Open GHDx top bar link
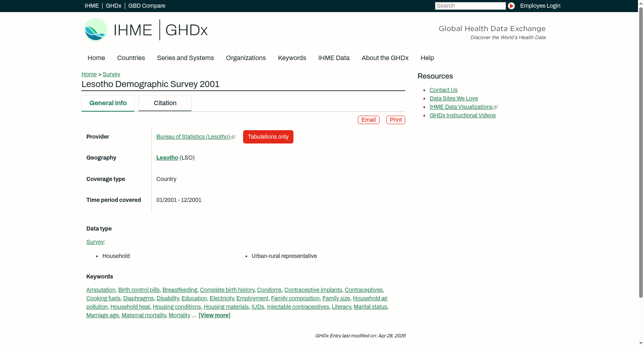Image resolution: width=644 pixels, height=347 pixels. point(114,6)
